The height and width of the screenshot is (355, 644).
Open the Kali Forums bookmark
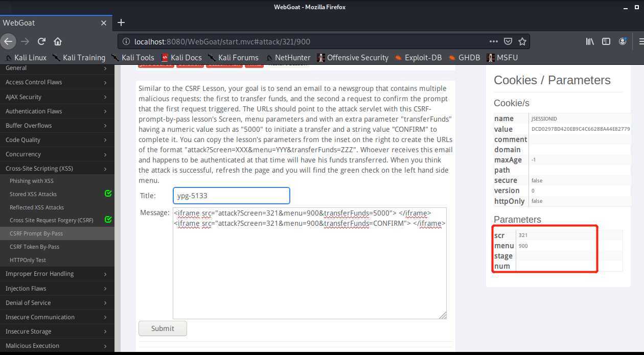(x=233, y=58)
